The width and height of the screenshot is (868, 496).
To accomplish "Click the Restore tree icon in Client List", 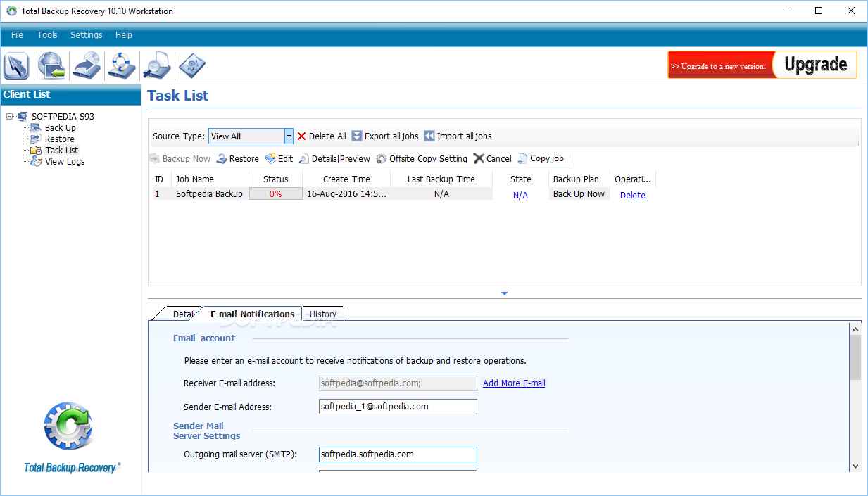I will (x=37, y=139).
